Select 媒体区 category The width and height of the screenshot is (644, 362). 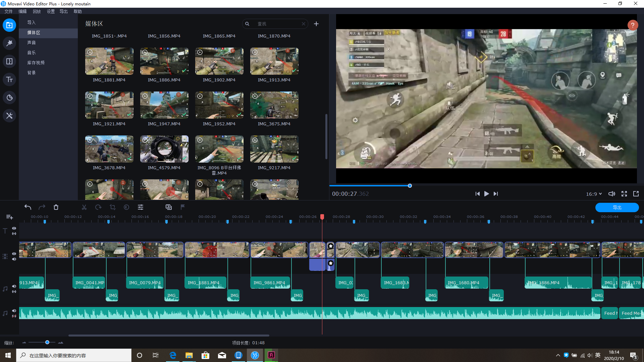48,33
